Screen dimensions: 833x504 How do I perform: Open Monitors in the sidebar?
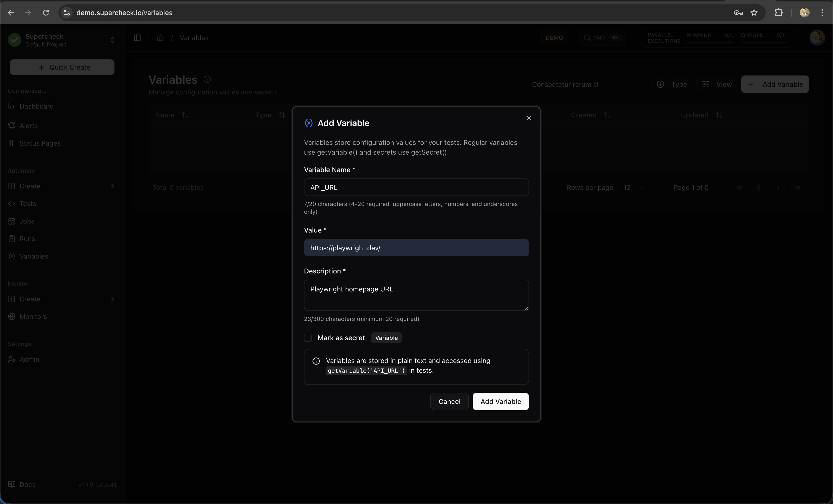[x=33, y=316]
